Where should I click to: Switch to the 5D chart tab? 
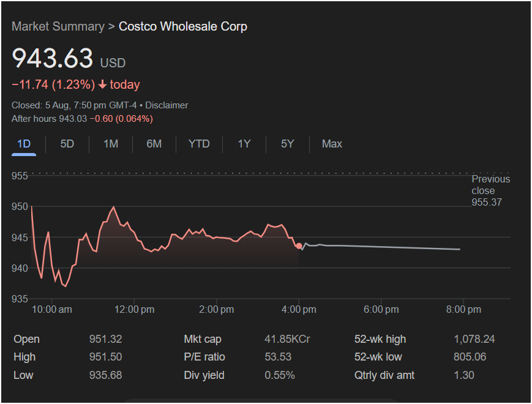pyautogui.click(x=67, y=144)
